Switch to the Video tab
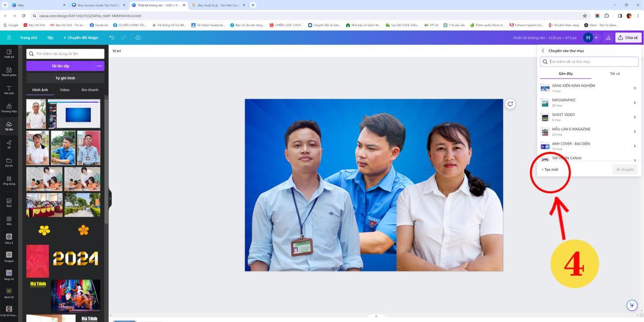 pyautogui.click(x=64, y=90)
